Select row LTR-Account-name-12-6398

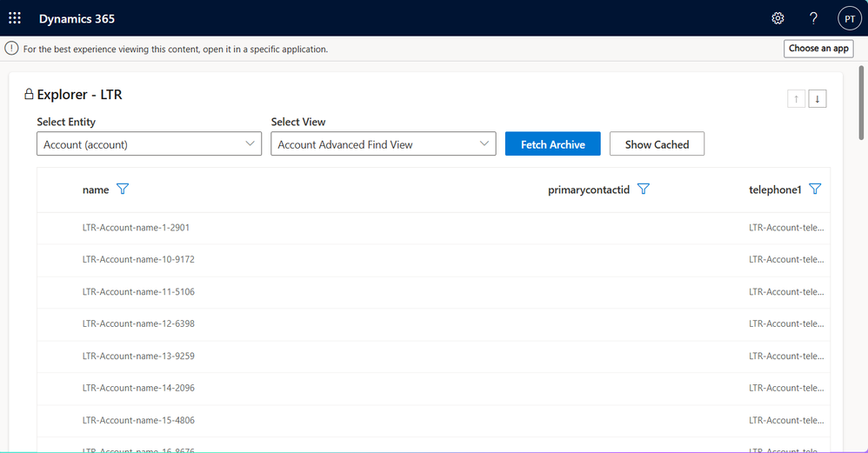pyautogui.click(x=433, y=324)
